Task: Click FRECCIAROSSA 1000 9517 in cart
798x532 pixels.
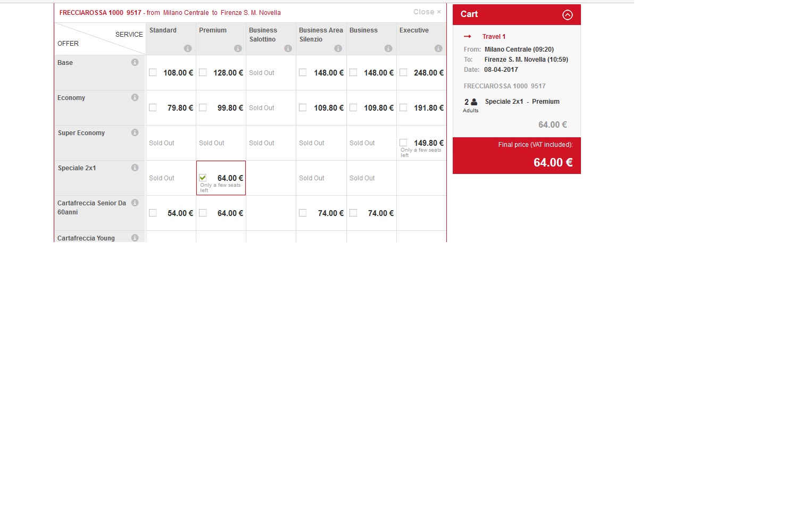Action: 504,86
